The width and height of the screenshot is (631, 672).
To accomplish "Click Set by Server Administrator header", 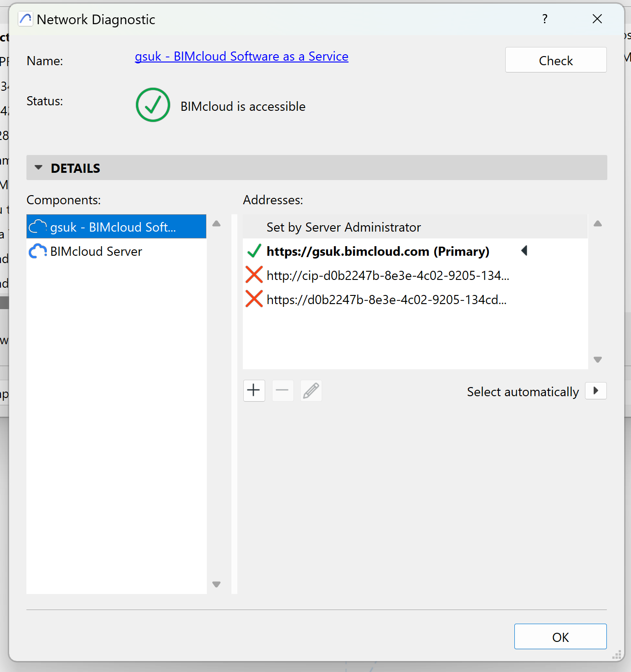I will (x=415, y=227).
